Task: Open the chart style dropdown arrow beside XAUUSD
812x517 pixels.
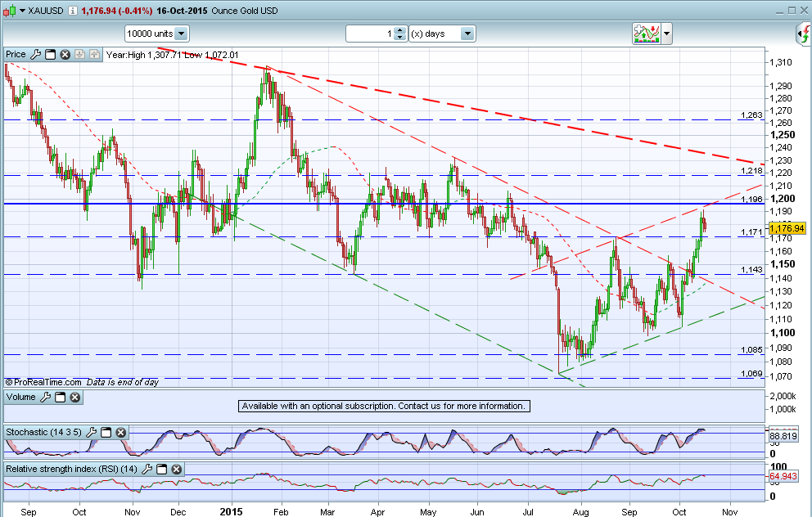Action: 22,11
